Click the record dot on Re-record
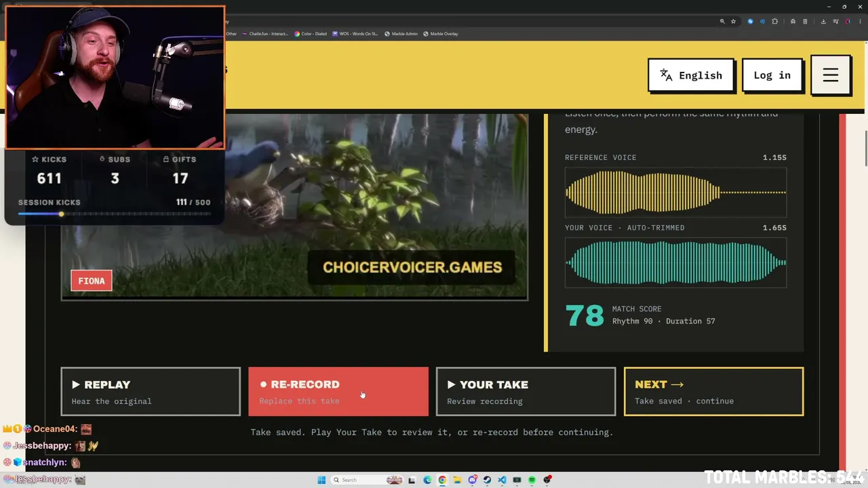868x488 pixels. click(263, 384)
